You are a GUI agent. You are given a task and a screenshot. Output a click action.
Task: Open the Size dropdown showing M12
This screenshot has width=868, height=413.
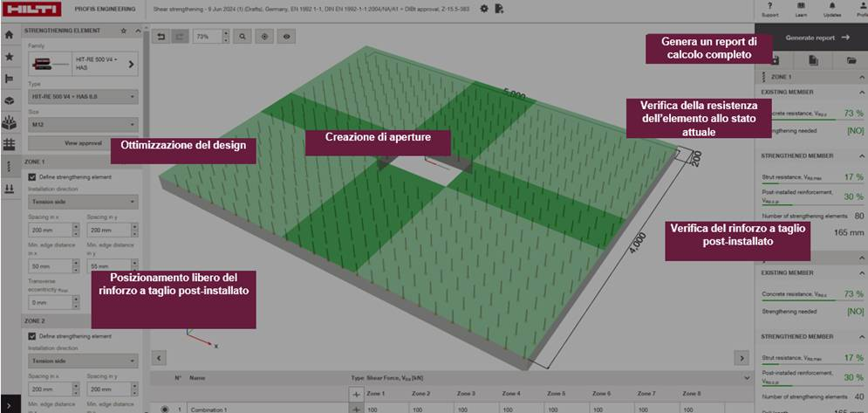[83, 125]
